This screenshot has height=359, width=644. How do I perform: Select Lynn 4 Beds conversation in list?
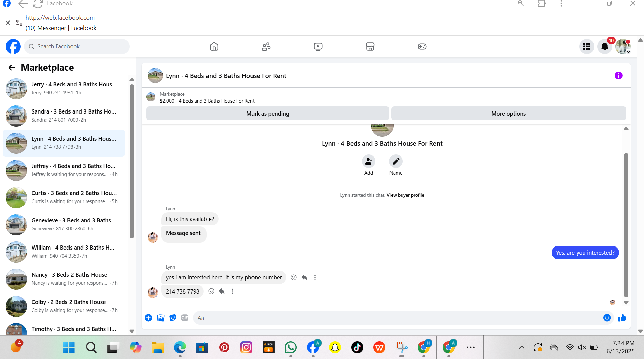[x=64, y=143]
